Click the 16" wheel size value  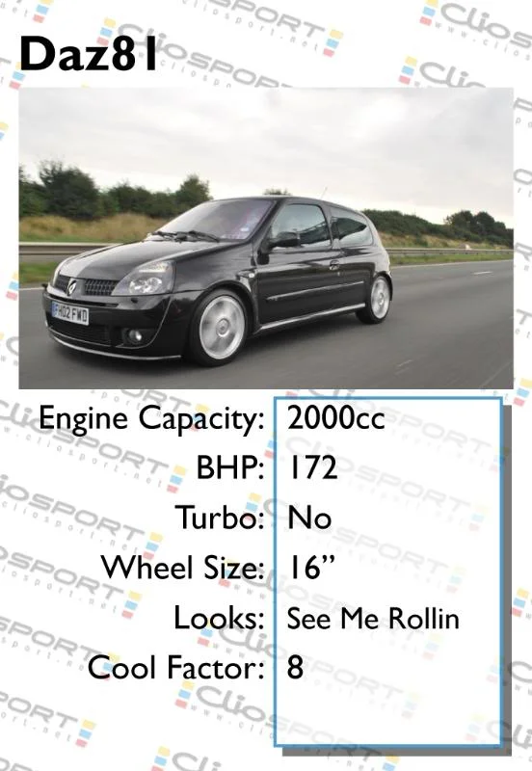pyautogui.click(x=310, y=566)
